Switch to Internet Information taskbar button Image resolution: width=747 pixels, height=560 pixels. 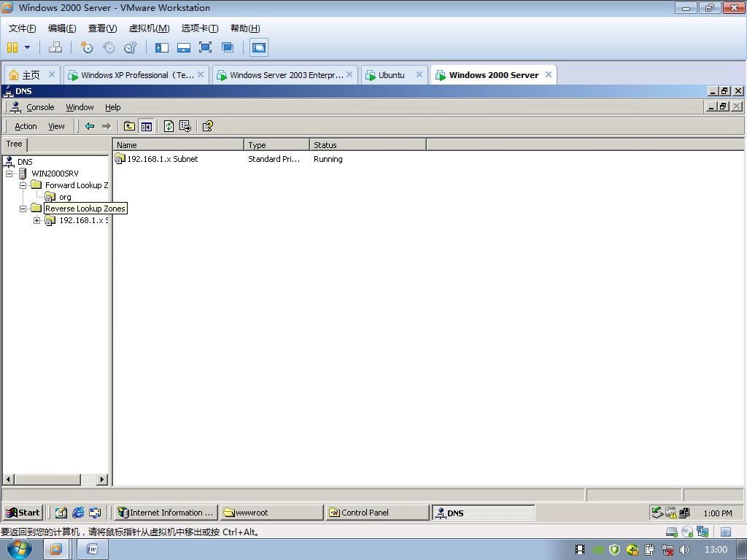166,513
